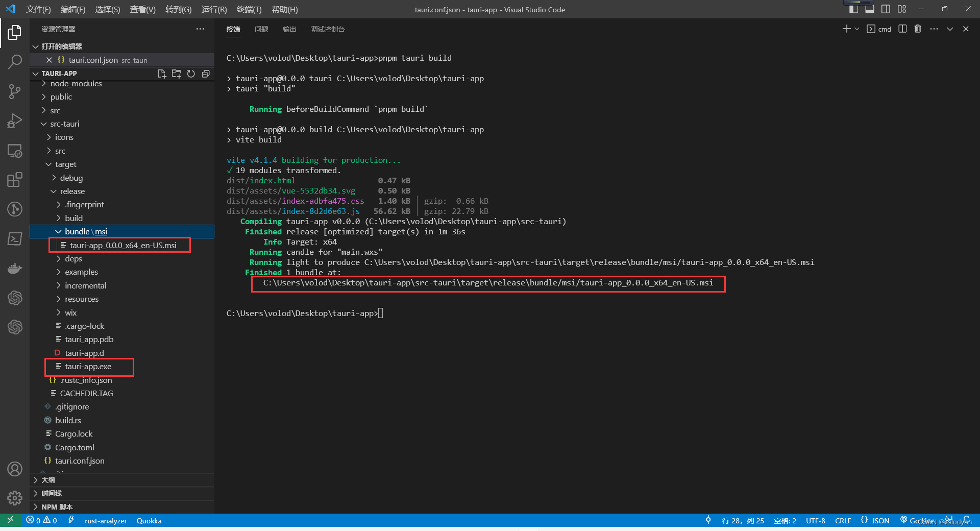980x531 pixels.
Task: Open 文件(F) menu
Action: click(38, 9)
